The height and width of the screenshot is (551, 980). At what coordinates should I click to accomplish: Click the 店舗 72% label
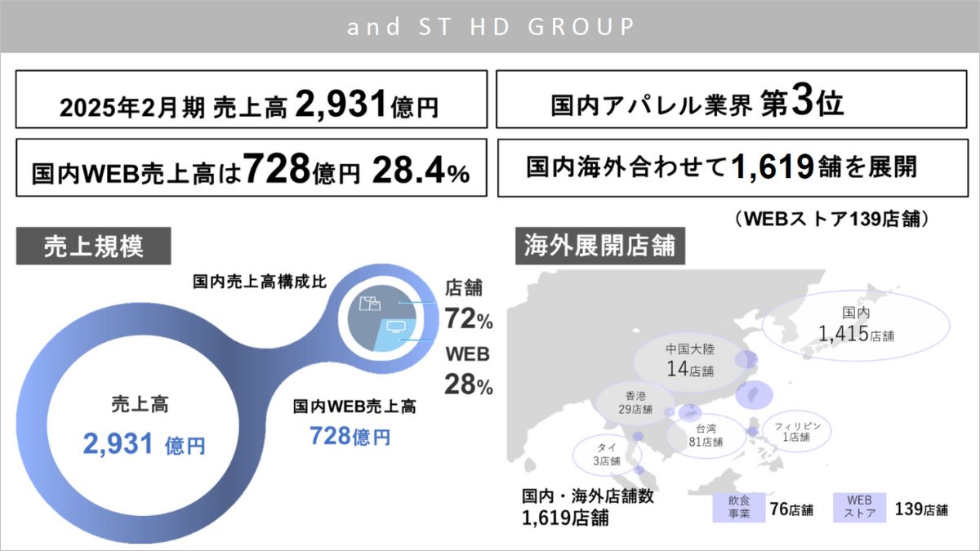(468, 304)
